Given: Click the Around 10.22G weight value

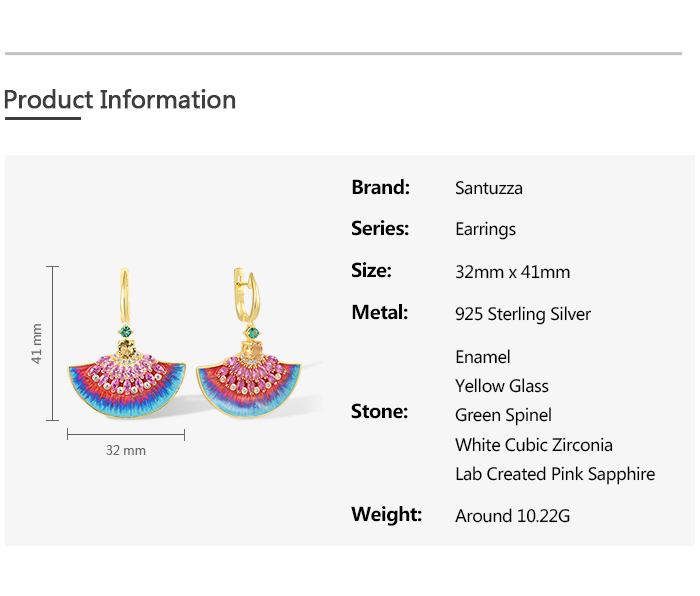Looking at the screenshot, I should tap(512, 516).
